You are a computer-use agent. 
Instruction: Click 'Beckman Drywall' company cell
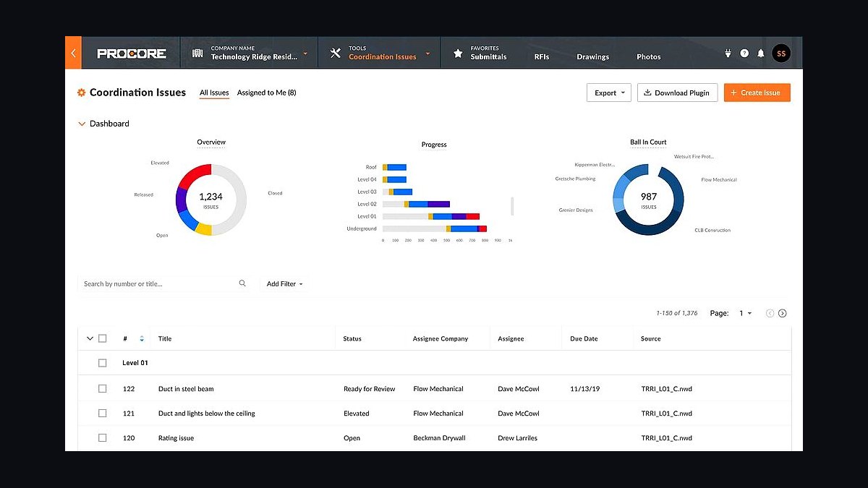point(440,438)
